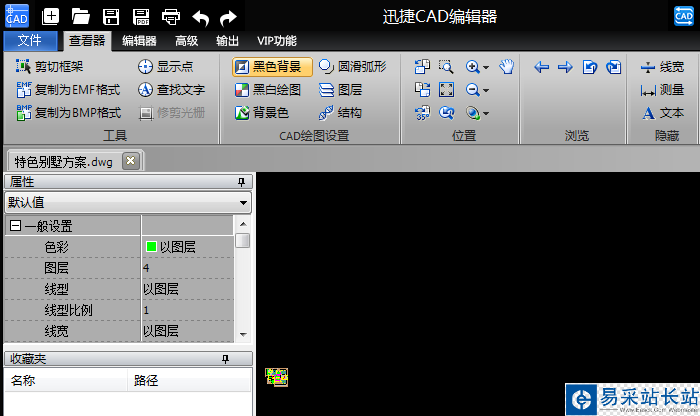Pin the 属性 panel
The width and height of the screenshot is (700, 416).
[242, 182]
